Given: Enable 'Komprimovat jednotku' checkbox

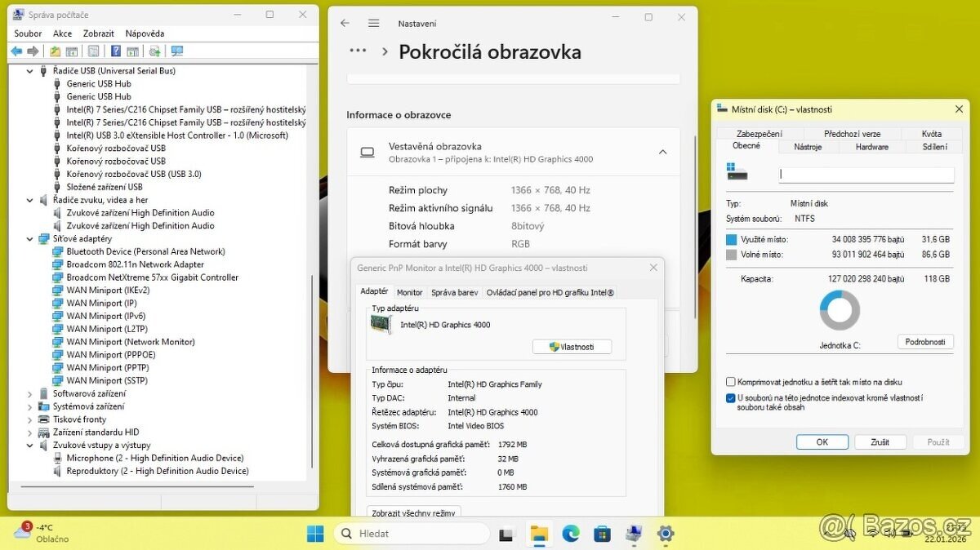Looking at the screenshot, I should (x=730, y=382).
